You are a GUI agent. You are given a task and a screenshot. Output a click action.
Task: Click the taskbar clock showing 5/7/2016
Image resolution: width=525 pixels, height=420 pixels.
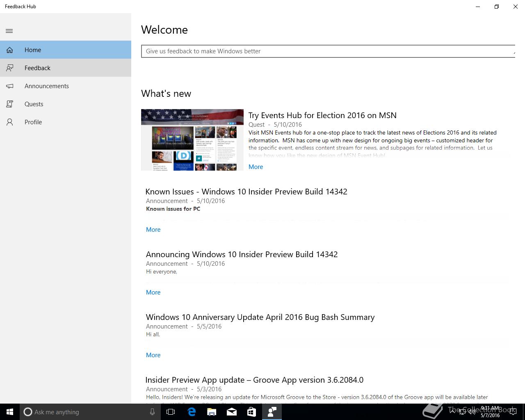(490, 412)
